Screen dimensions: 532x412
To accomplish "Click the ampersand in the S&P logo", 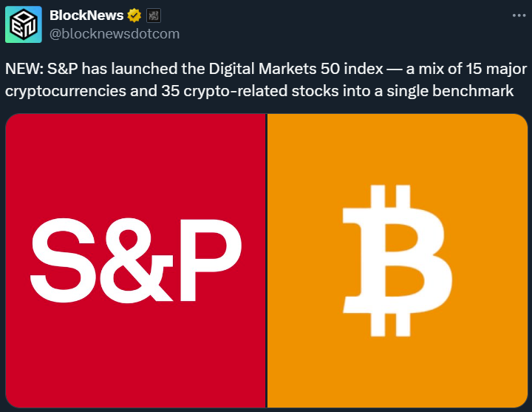I will [137, 257].
